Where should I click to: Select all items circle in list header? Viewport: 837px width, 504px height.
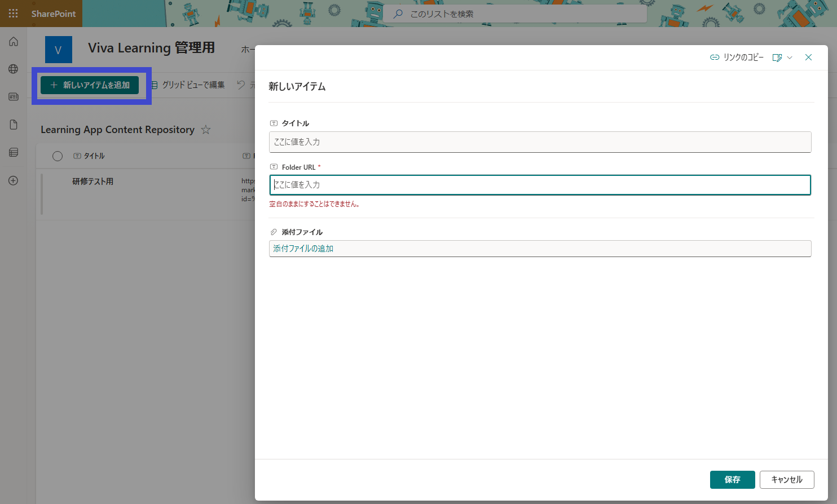pos(58,156)
